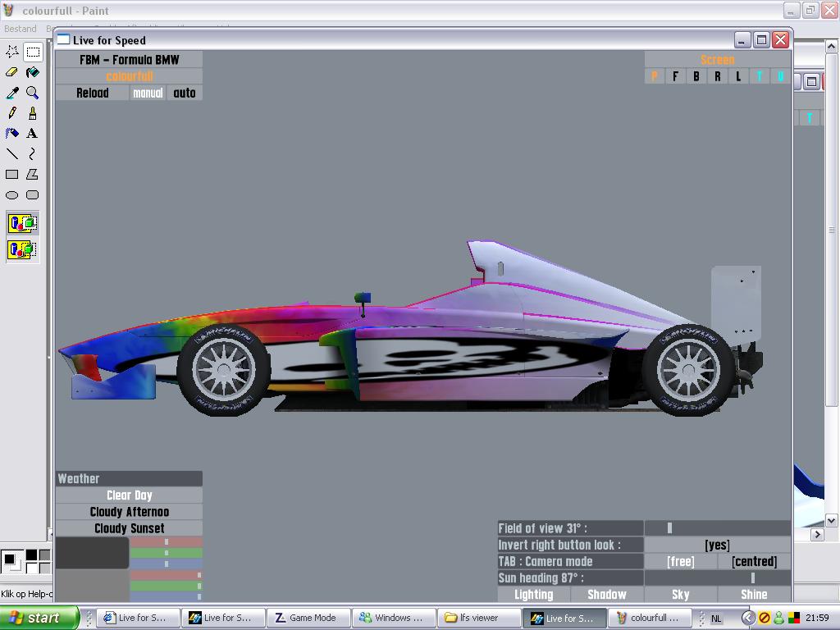Click the FBM - Formula BMW car selector
The image size is (840, 630).
(129, 59)
